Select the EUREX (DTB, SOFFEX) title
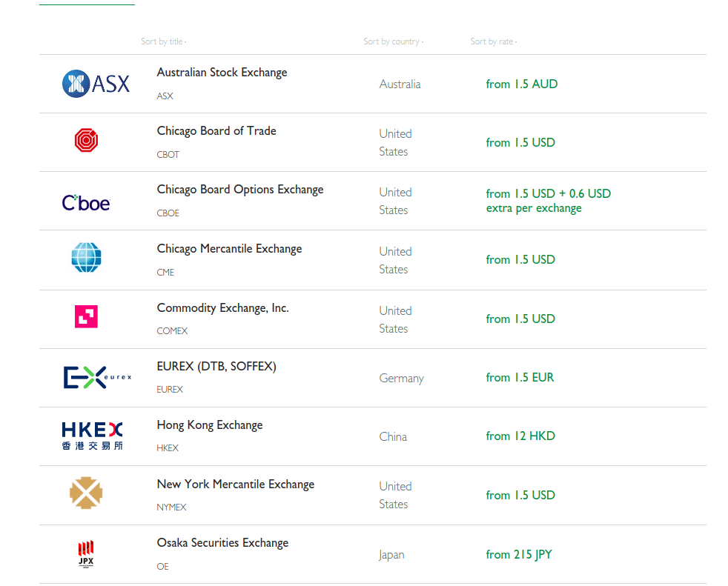Image resolution: width=728 pixels, height=586 pixels. pos(216,367)
